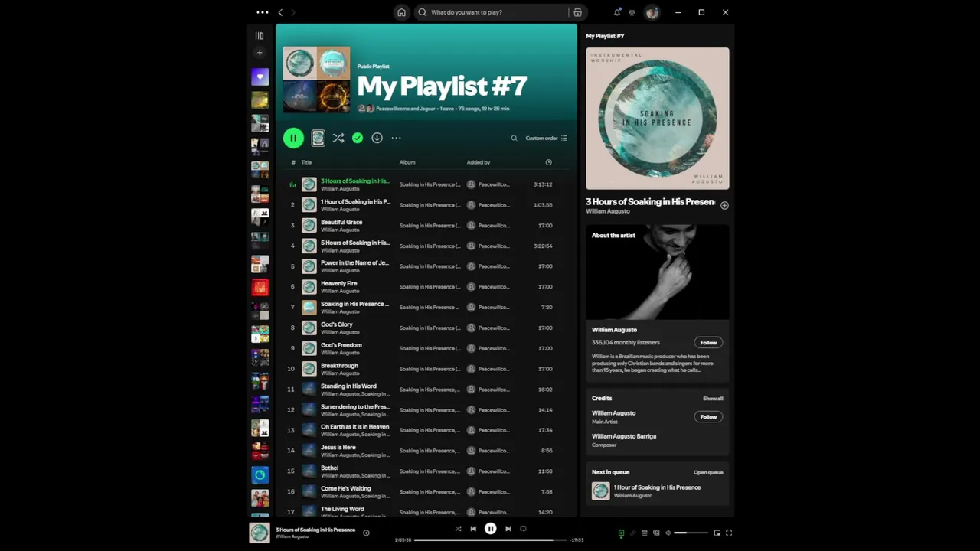Open the notifications bell icon
This screenshot has width=980, height=551.
pos(617,12)
